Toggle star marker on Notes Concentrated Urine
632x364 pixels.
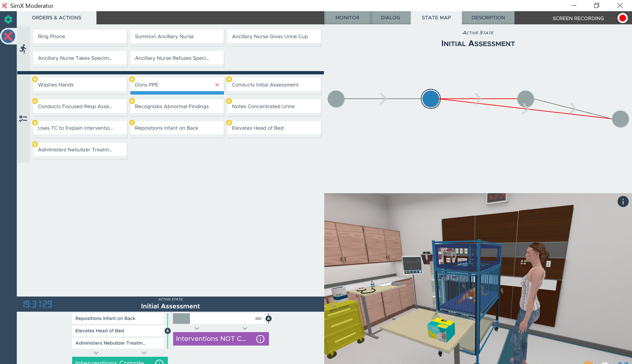(229, 101)
